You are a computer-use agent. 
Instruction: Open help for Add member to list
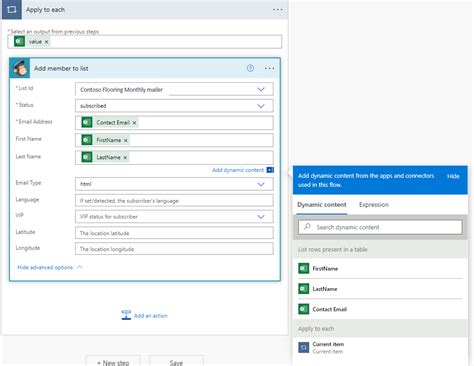[250, 68]
